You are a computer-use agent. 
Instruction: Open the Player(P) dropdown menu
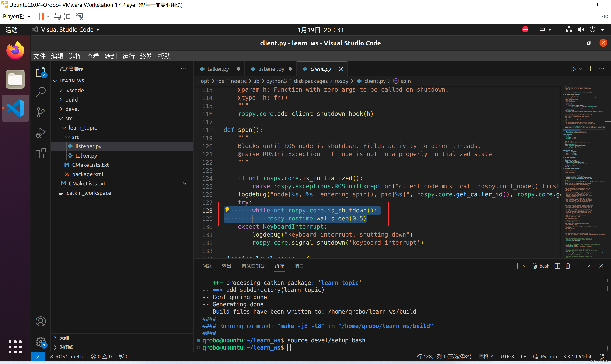click(x=17, y=17)
